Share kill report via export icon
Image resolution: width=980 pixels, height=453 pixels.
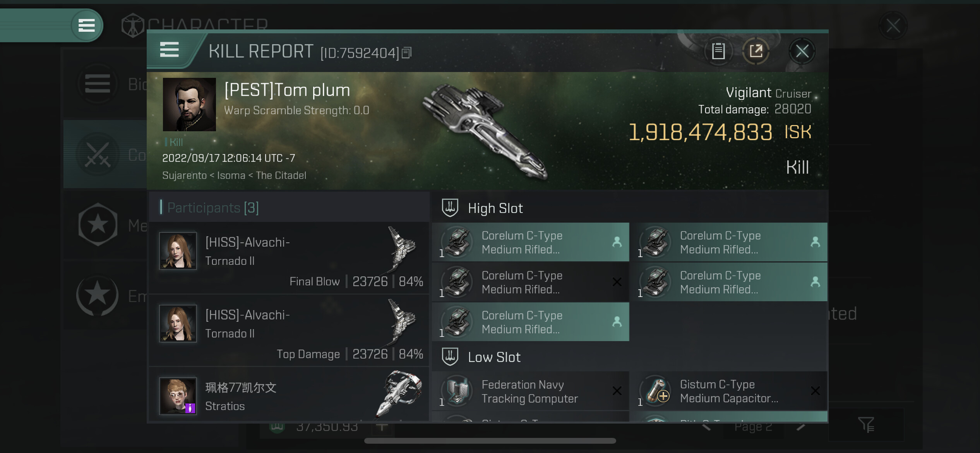(x=756, y=51)
